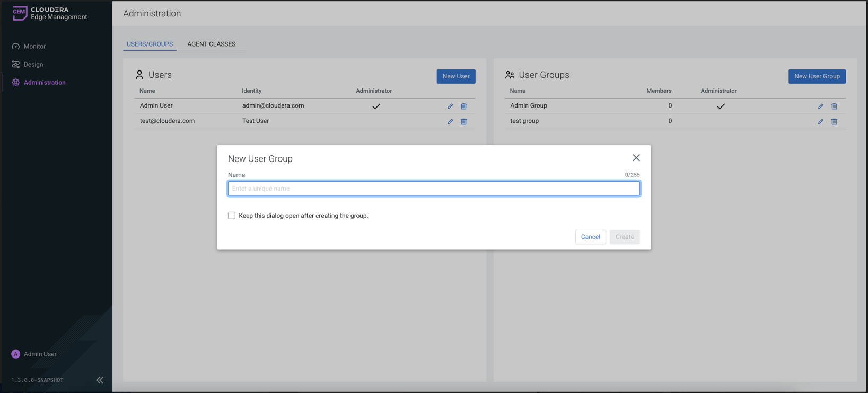Delete the Admin User with trash icon
868x393 pixels.
(463, 106)
